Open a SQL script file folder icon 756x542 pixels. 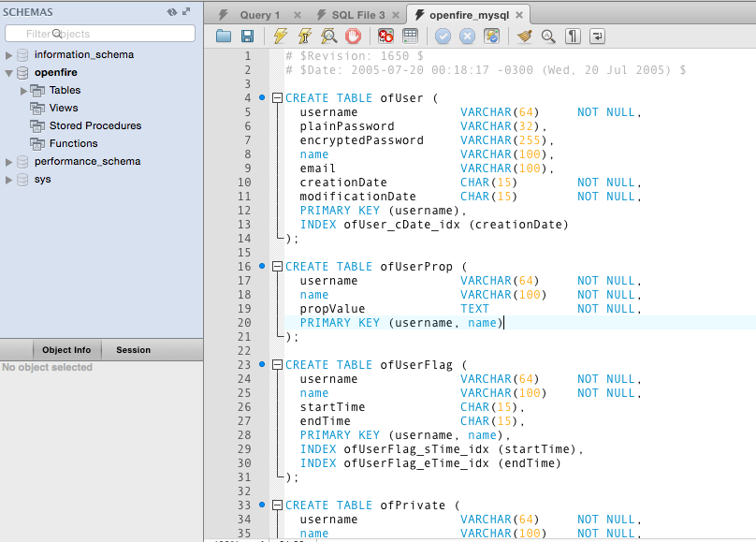pyautogui.click(x=224, y=37)
